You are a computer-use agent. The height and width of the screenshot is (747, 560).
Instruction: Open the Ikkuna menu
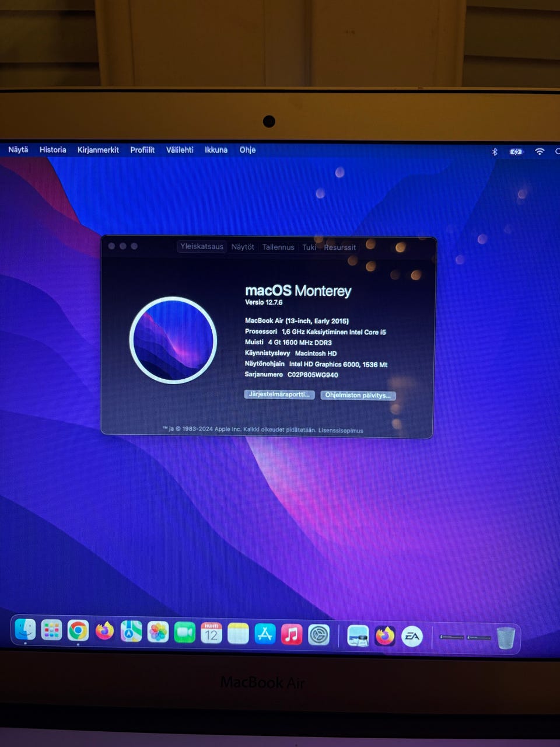[216, 150]
